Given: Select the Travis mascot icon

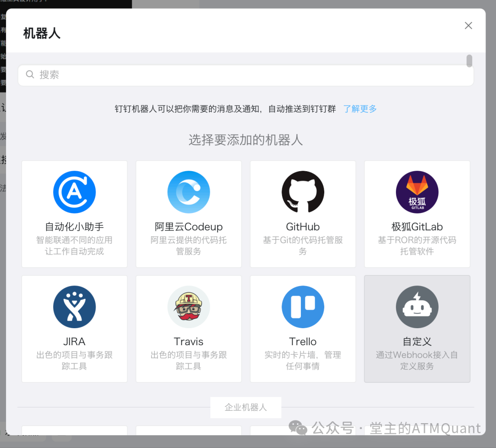Looking at the screenshot, I should tap(189, 307).
